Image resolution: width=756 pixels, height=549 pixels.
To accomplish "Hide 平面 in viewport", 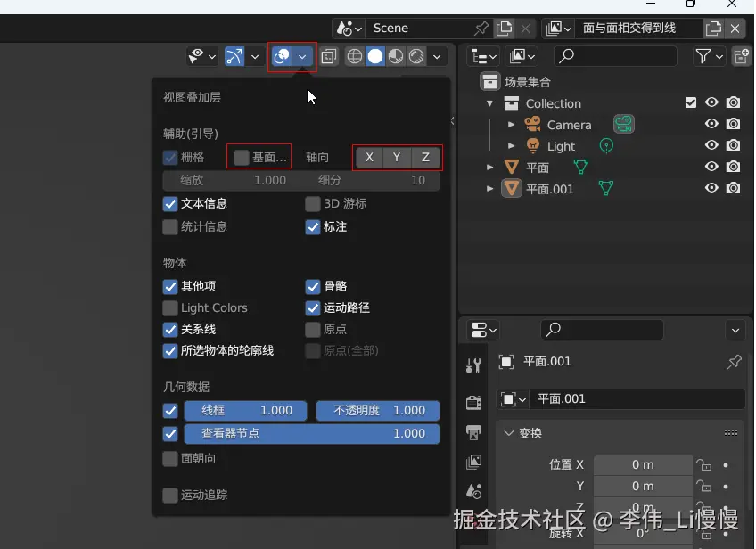I will pyautogui.click(x=711, y=167).
